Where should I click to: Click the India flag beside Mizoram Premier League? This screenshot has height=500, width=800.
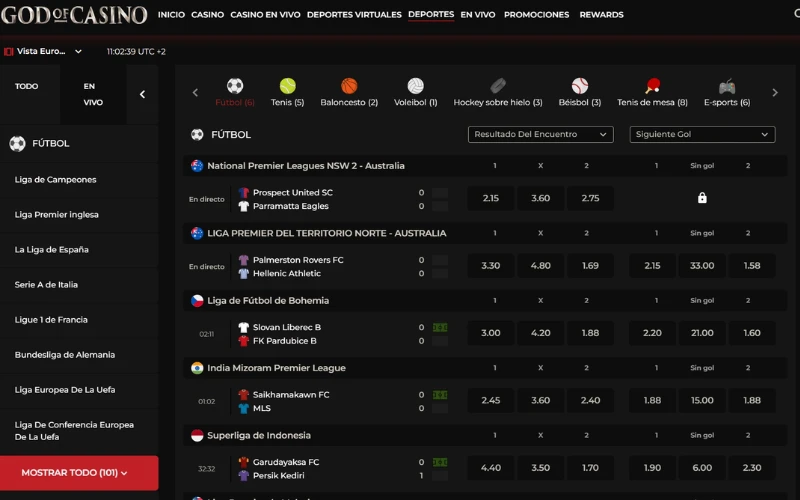tap(197, 368)
